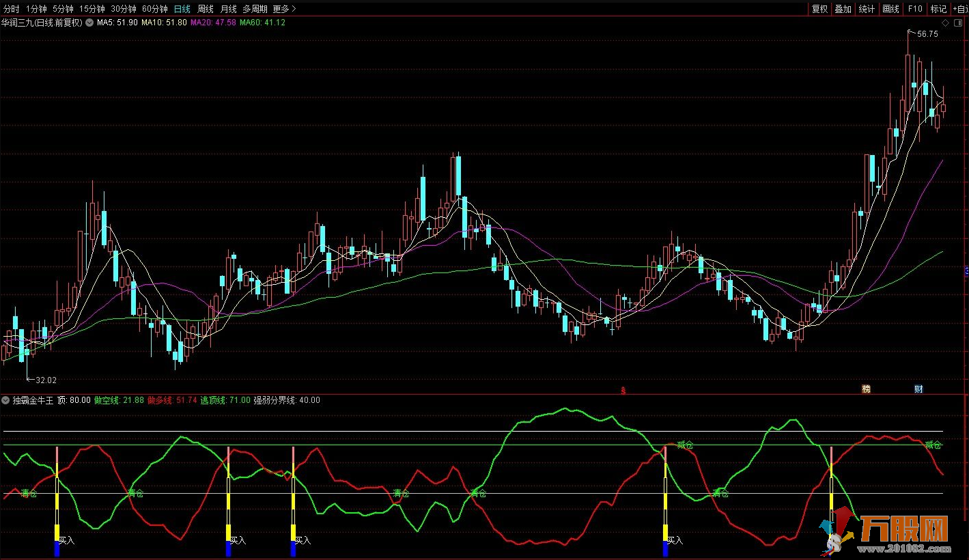Select the 日线 daily chart tab
This screenshot has width=969, height=560.
(182, 9)
